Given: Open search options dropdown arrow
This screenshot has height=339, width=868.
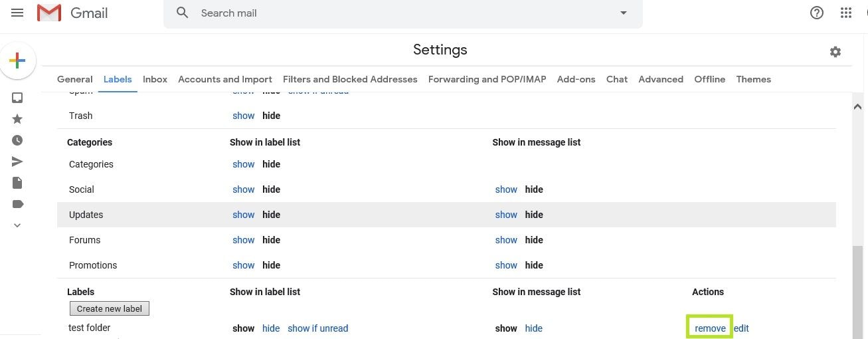Looking at the screenshot, I should point(623,13).
